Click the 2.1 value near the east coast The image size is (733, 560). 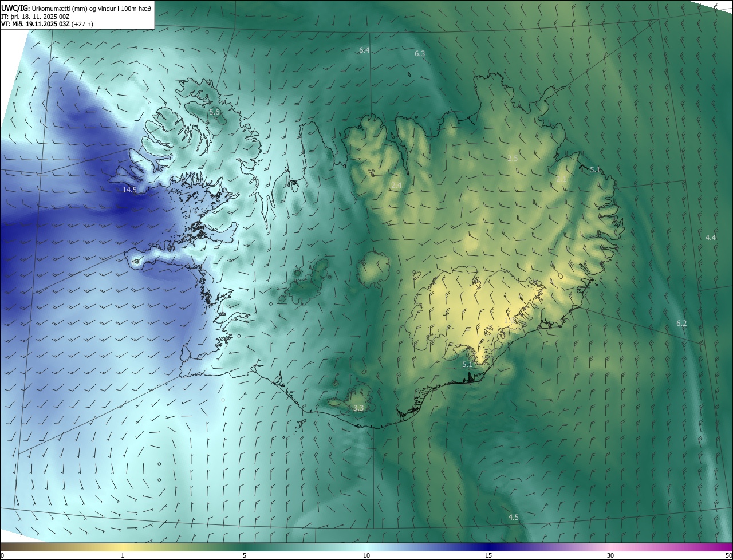click(561, 179)
